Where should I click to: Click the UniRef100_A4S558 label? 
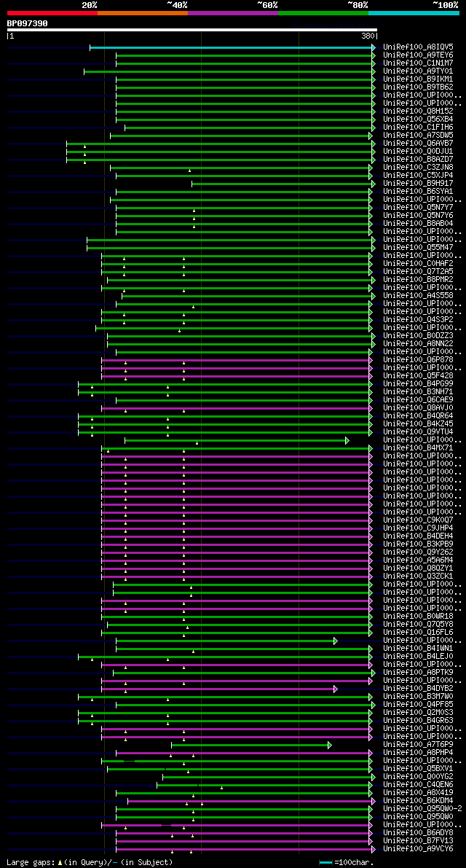418,296
